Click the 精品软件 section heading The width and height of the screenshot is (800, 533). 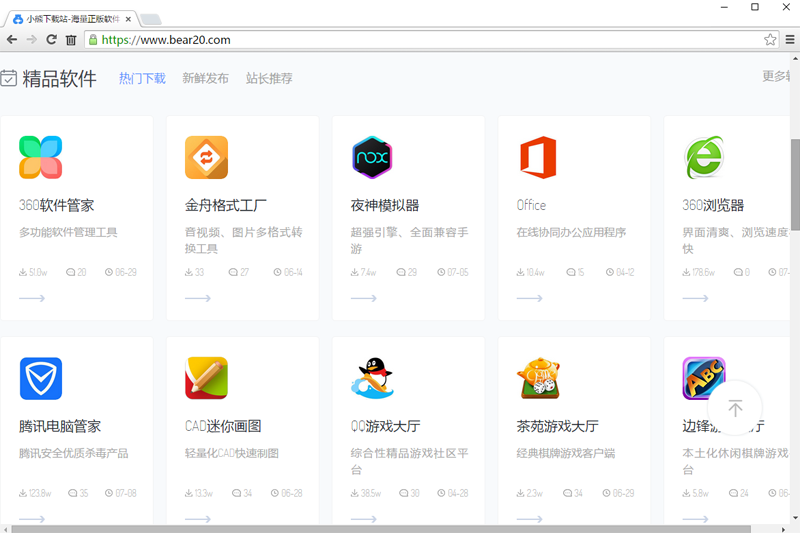click(x=59, y=79)
